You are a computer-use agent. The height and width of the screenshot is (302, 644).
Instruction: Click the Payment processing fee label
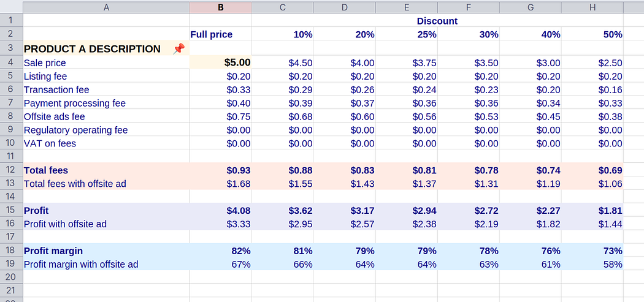pos(75,103)
